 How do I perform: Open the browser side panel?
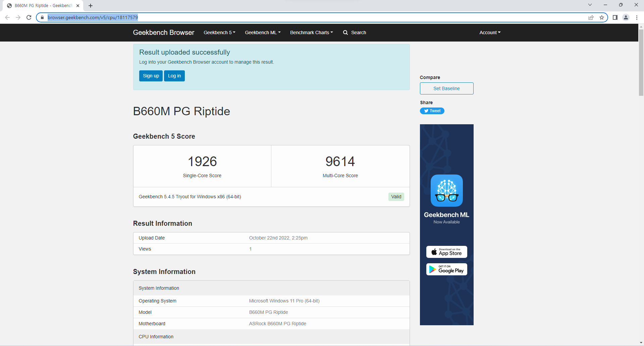pos(615,17)
